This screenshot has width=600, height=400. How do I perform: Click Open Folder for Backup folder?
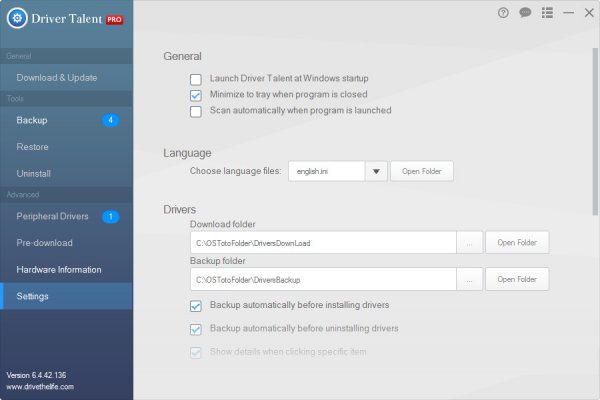(517, 279)
